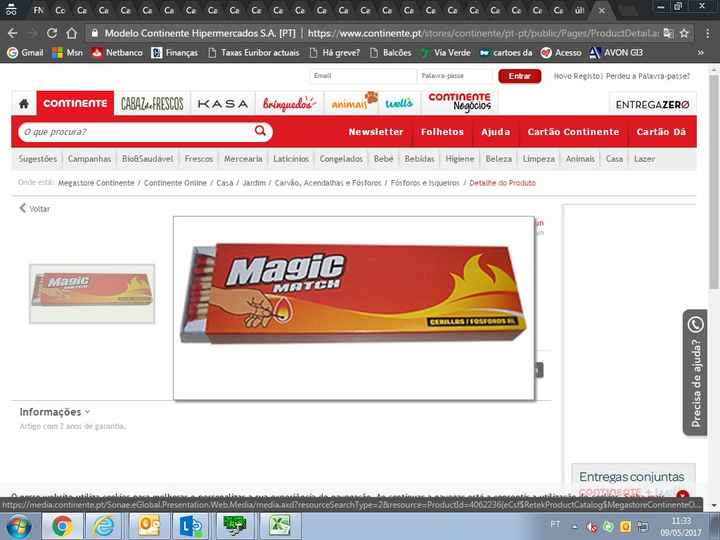Open the Cartão Dá link
The width and height of the screenshot is (720, 540).
coord(661,132)
